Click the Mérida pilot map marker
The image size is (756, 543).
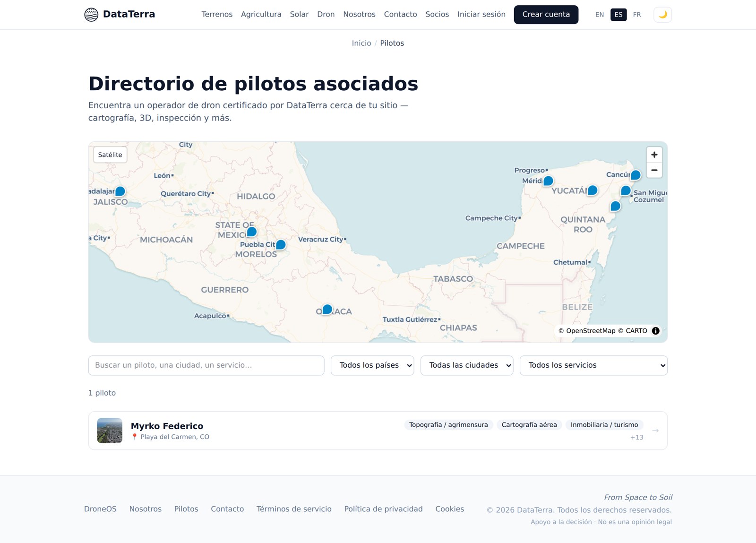(548, 181)
